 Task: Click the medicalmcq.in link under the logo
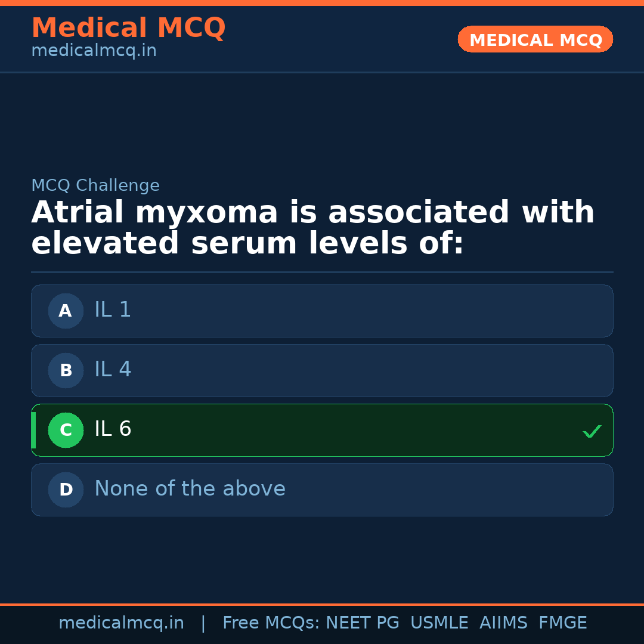94,51
